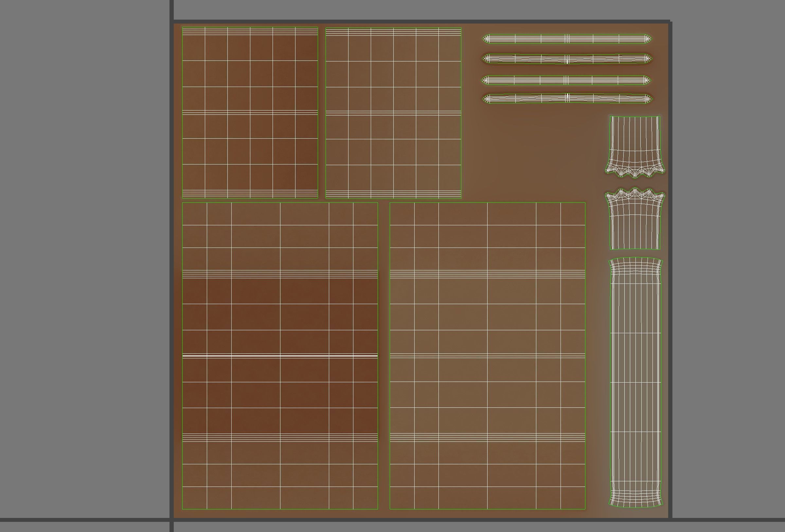Click the left pointed end cap of topmost strip

coord(485,39)
